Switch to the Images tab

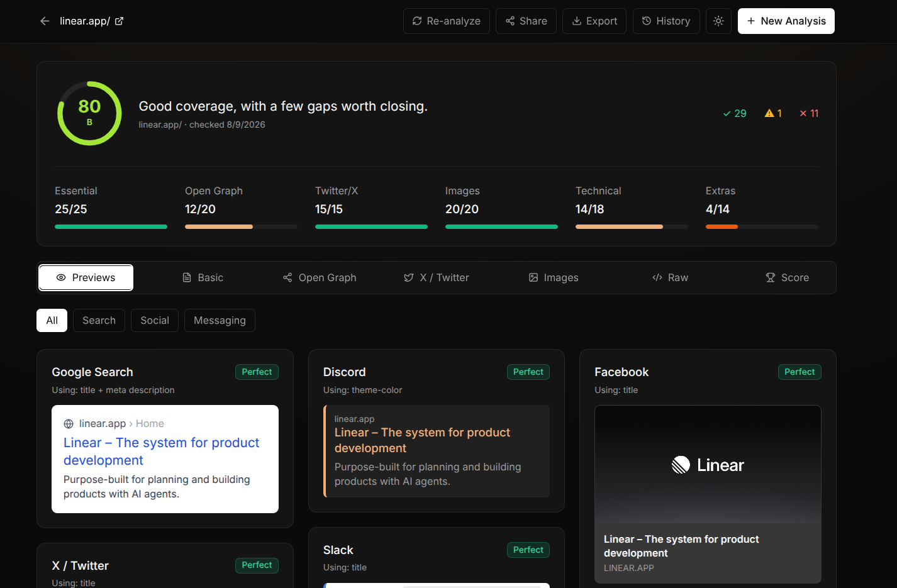pyautogui.click(x=554, y=277)
